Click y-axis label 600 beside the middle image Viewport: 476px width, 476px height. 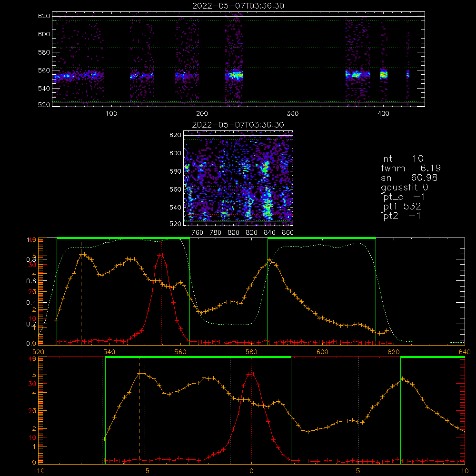pos(176,153)
